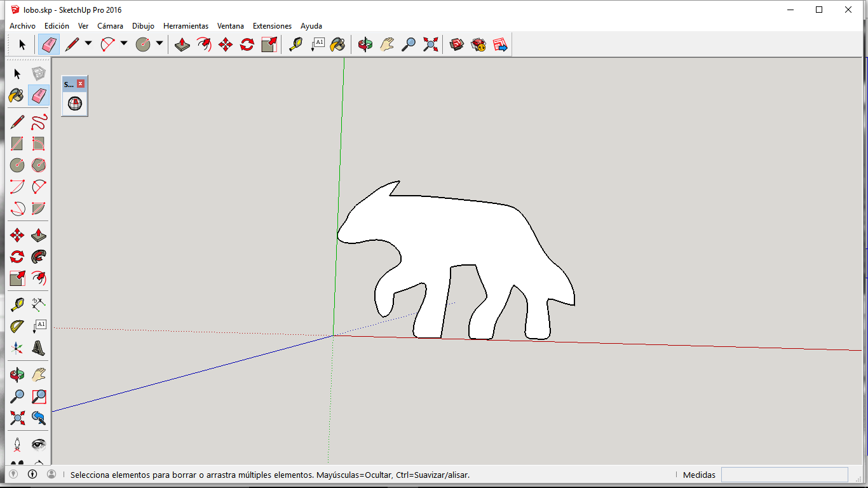The height and width of the screenshot is (488, 868).
Task: Select the Circle shape tool in top toolbar
Action: (143, 44)
